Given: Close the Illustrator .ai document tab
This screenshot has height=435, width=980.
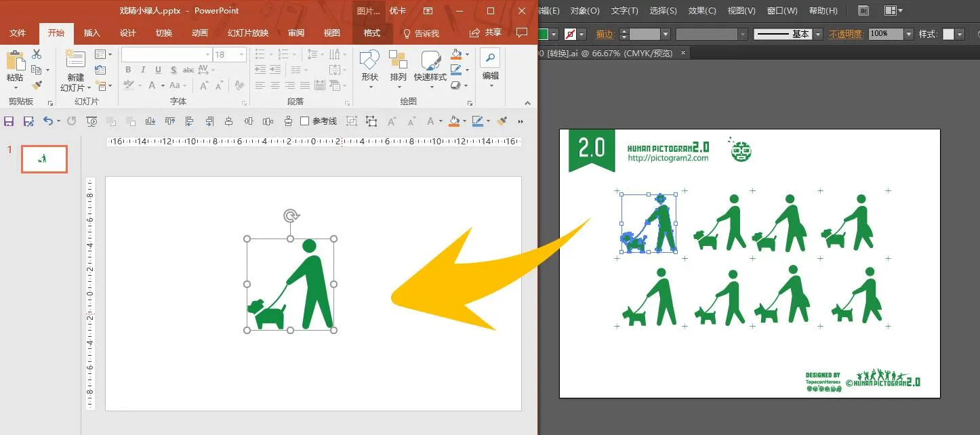Looking at the screenshot, I should coord(683,52).
